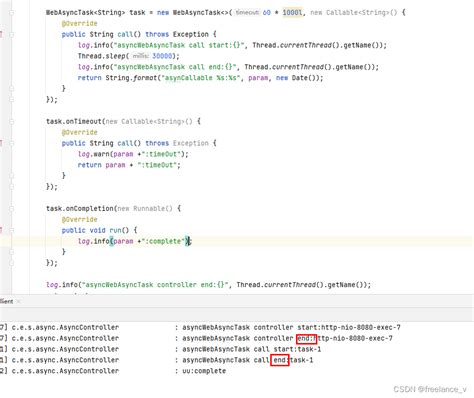This screenshot has width=474, height=398.
Task: Click console output 'uu:complete'
Action: tap(204, 371)
